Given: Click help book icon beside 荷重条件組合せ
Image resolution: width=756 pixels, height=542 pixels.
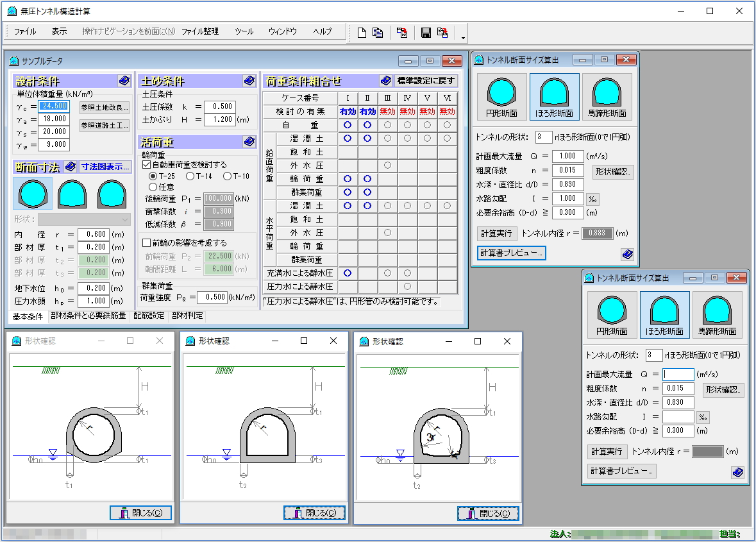Looking at the screenshot, I should tap(386, 81).
